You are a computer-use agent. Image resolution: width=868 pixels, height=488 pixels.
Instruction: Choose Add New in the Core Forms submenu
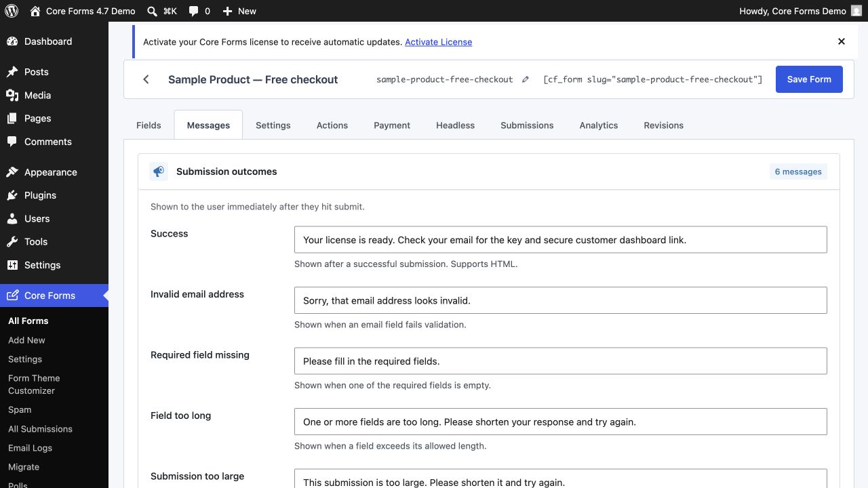[x=26, y=340]
